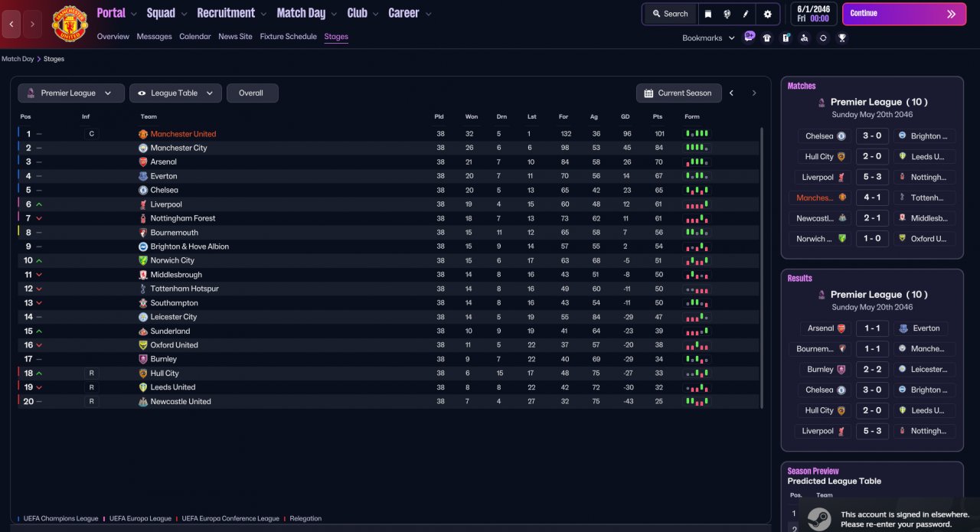Open the bookmark icon in the top toolbar
This screenshot has height=532, width=980.
708,14
